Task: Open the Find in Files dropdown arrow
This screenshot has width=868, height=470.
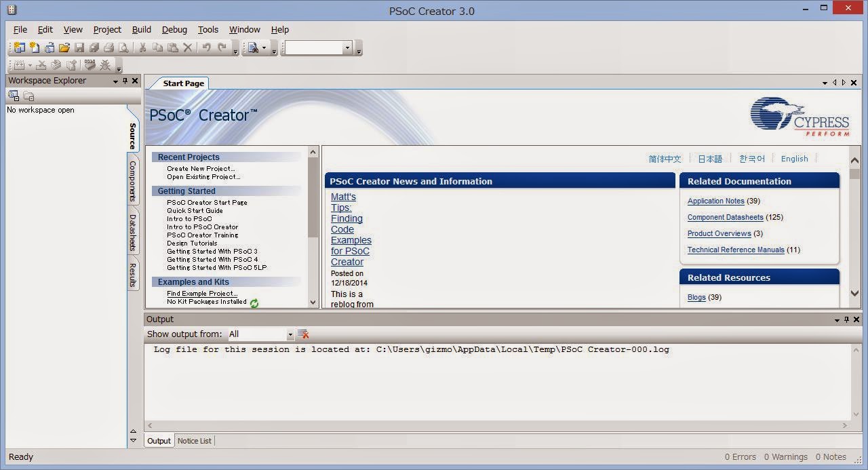Action: (264, 48)
